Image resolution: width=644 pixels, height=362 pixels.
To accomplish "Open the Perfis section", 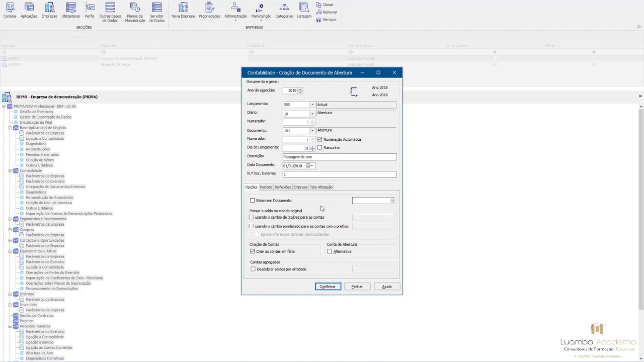I will [x=90, y=11].
